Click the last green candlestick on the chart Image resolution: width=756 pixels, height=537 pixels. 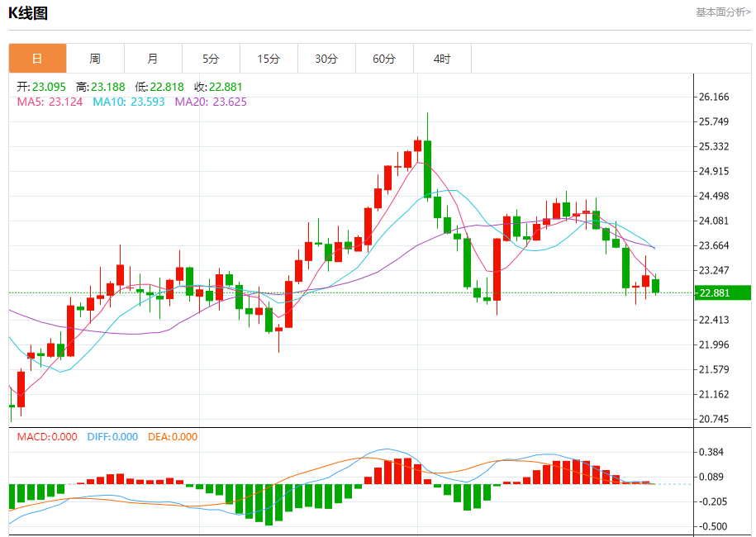coord(655,286)
